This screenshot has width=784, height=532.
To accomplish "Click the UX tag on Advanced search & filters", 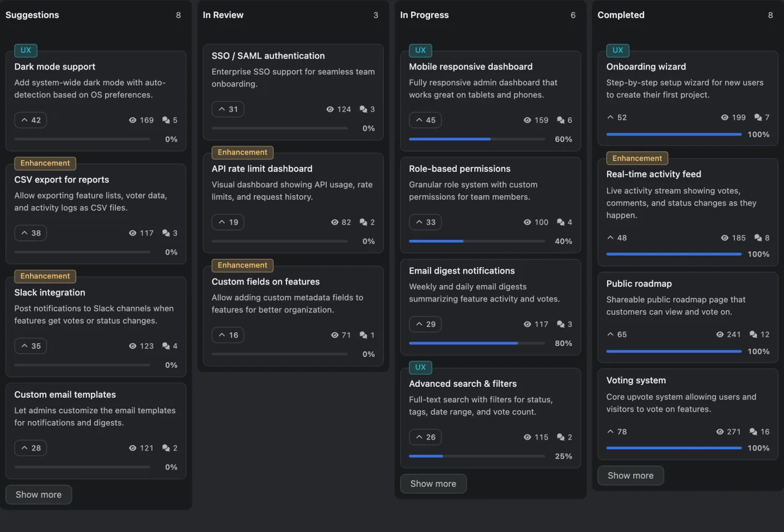I will coord(420,367).
